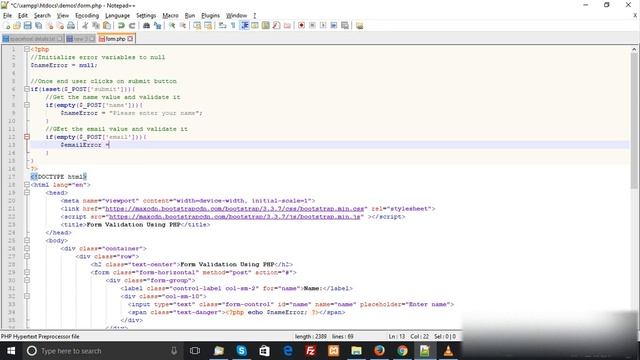Click the Zoom In toolbar icon
The image size is (640, 360).
tap(172, 25)
